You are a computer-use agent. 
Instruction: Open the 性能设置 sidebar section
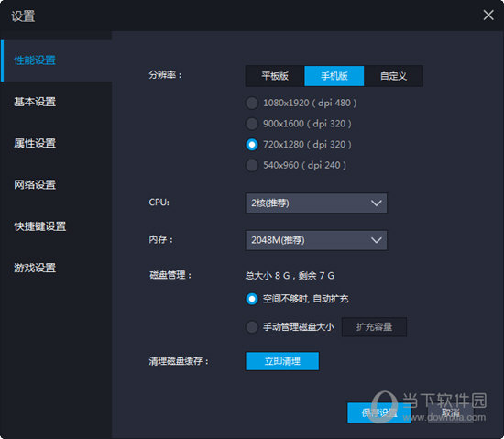tap(57, 60)
